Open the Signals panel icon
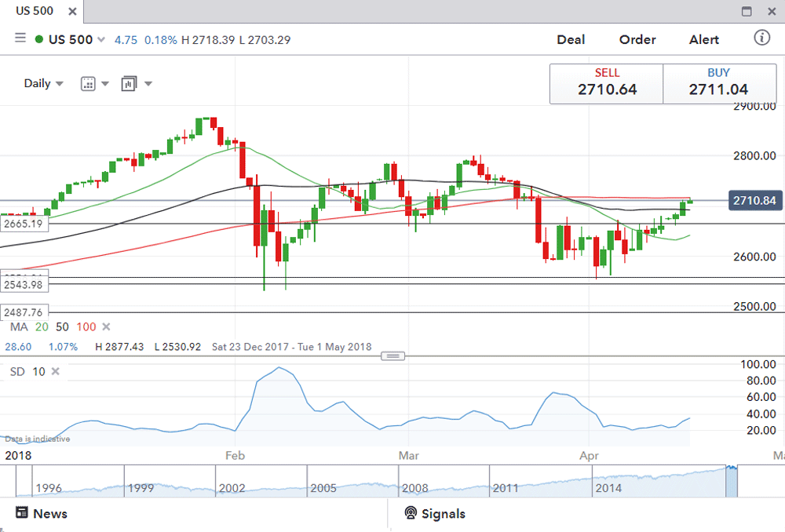Viewport: 785px width, 532px height. pyautogui.click(x=409, y=513)
